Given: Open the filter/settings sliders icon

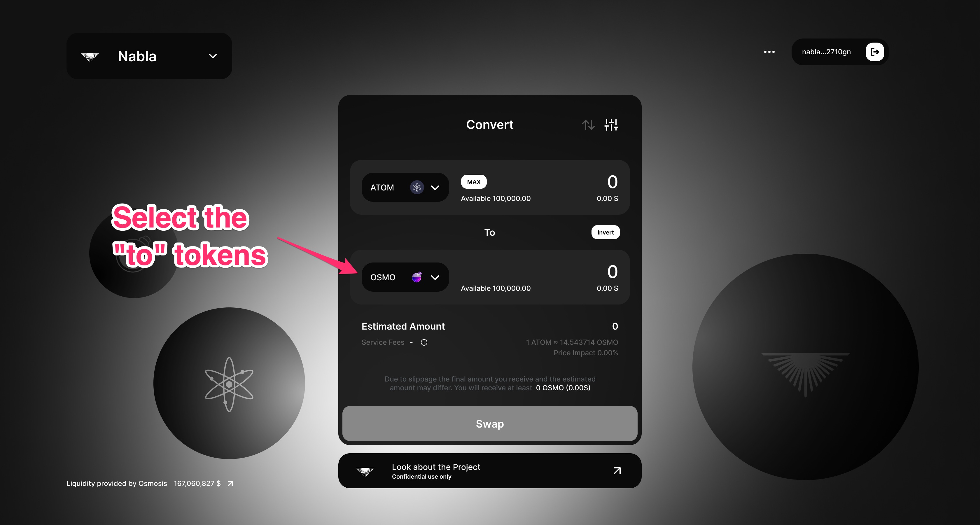Looking at the screenshot, I should [612, 125].
